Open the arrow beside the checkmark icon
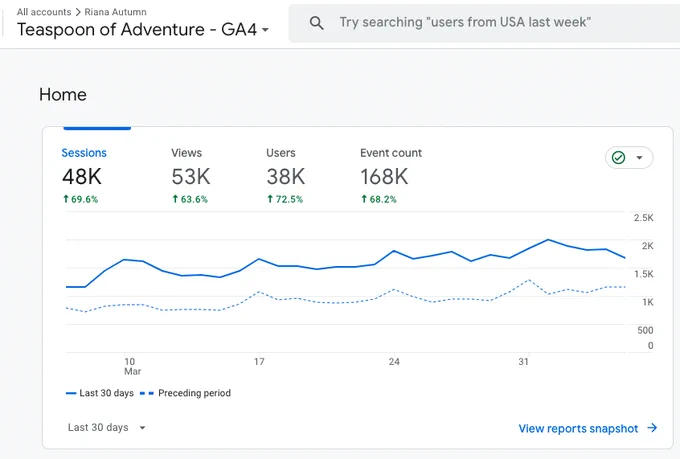The width and height of the screenshot is (680, 459). pyautogui.click(x=639, y=157)
